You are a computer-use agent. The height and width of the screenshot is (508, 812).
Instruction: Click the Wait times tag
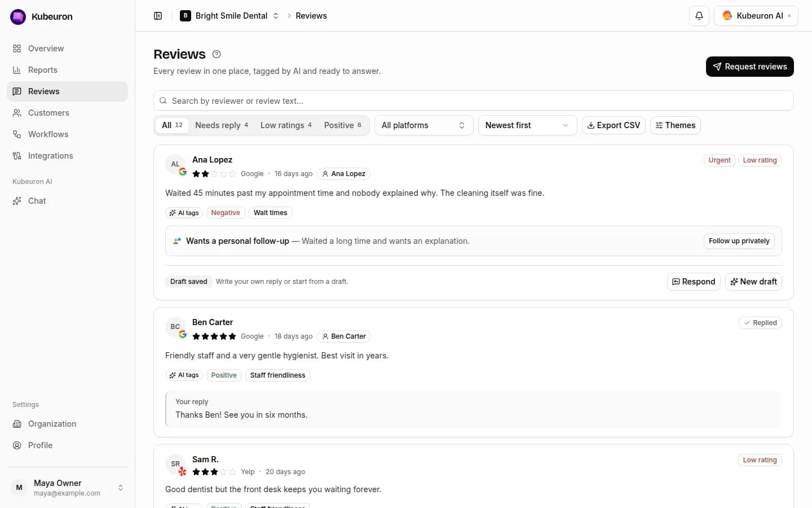coord(271,213)
